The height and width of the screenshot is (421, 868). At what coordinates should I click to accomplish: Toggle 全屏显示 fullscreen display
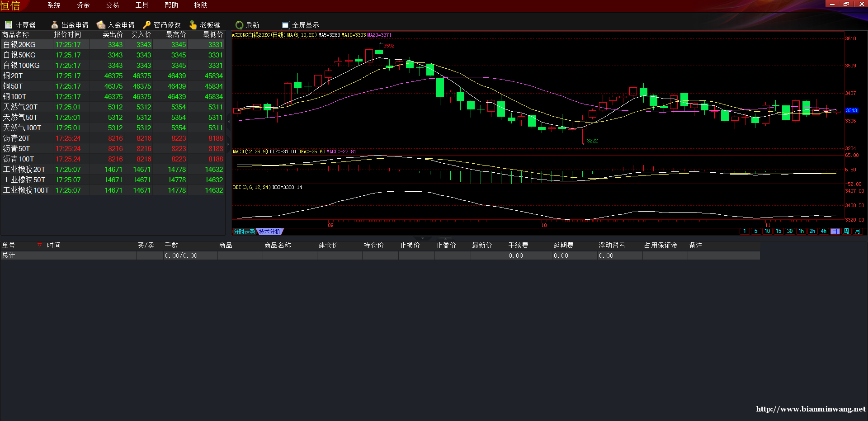click(x=300, y=25)
